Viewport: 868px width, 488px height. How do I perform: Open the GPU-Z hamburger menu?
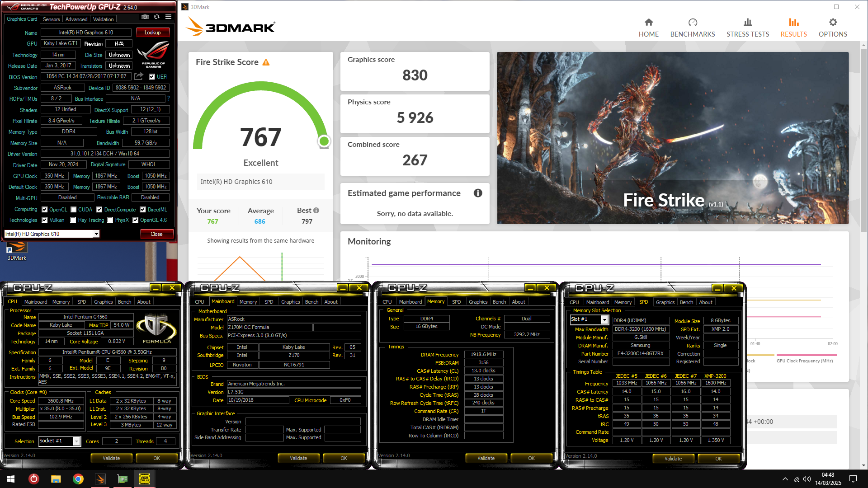coord(168,17)
